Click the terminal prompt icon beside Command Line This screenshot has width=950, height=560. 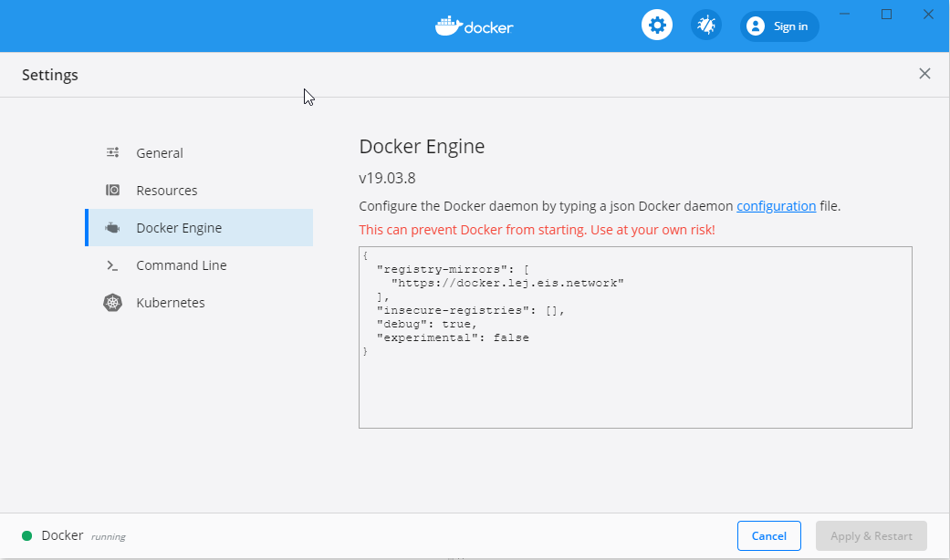112,265
